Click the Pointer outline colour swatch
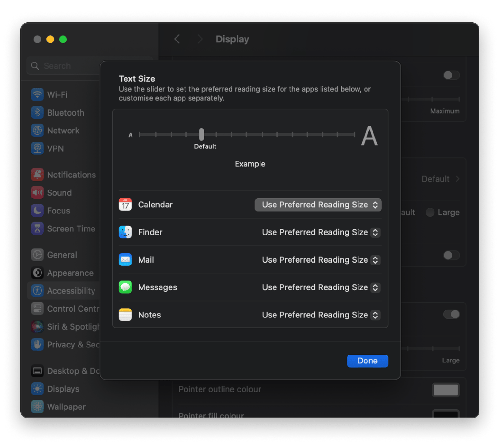The width and height of the screenshot is (498, 448). click(x=446, y=390)
